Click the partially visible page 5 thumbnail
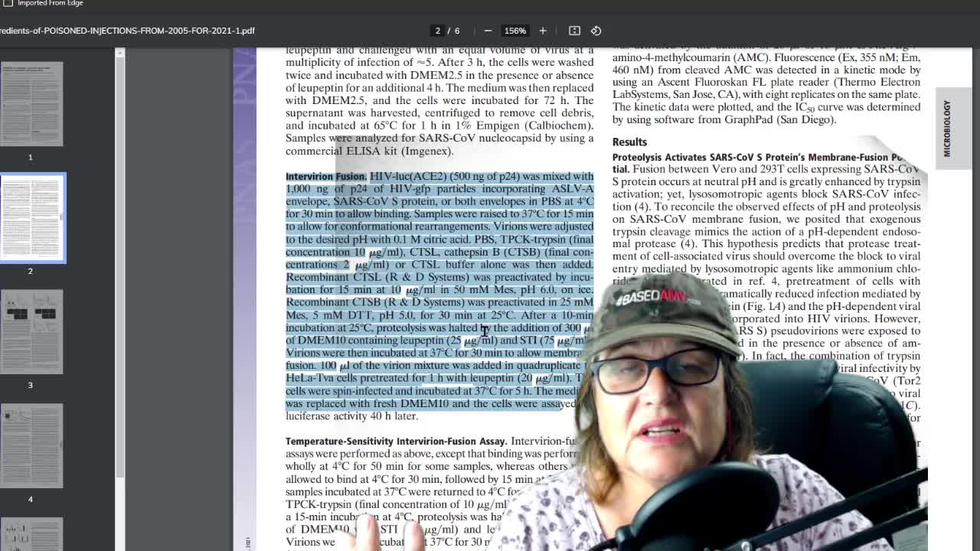 tap(31, 534)
